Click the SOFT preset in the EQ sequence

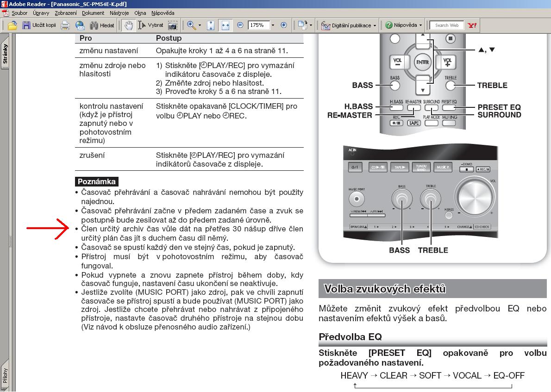(430, 375)
